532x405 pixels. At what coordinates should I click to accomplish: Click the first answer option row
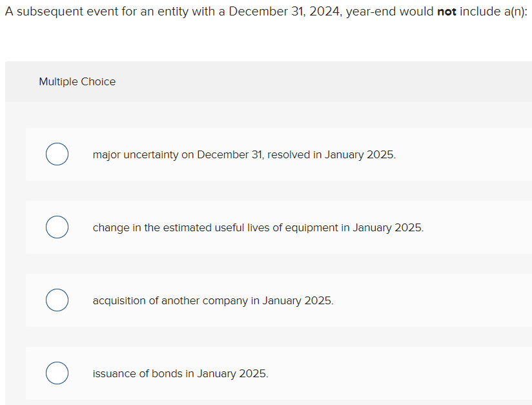(x=278, y=154)
